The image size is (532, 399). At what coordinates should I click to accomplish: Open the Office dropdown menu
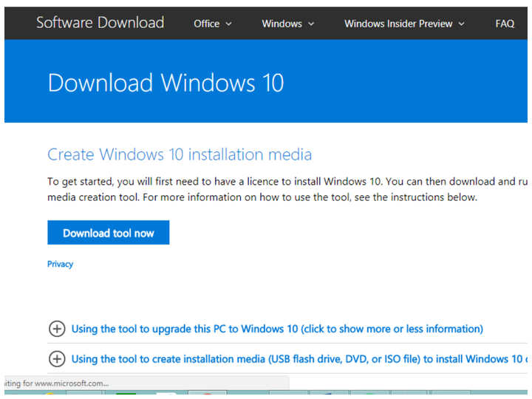(207, 24)
